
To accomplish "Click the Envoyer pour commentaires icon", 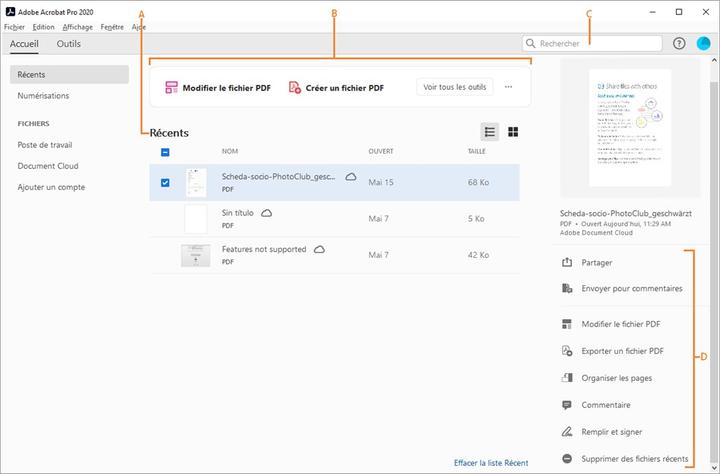I will [x=567, y=288].
